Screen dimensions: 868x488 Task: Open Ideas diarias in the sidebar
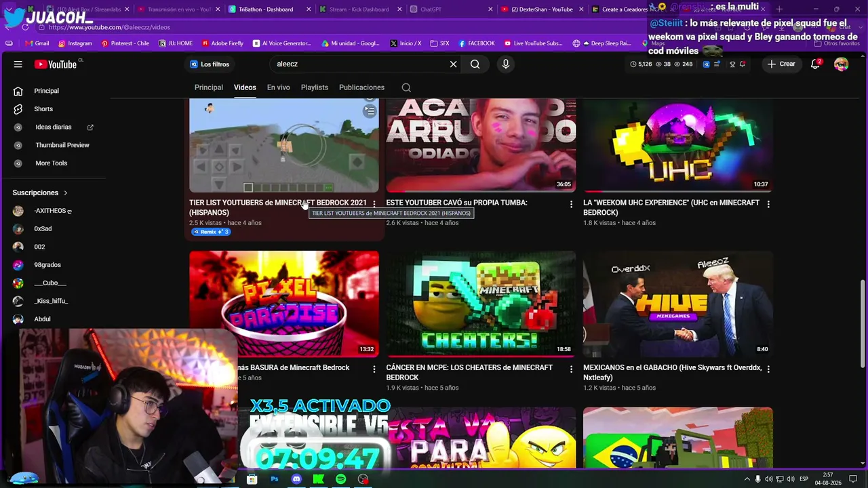(x=55, y=127)
